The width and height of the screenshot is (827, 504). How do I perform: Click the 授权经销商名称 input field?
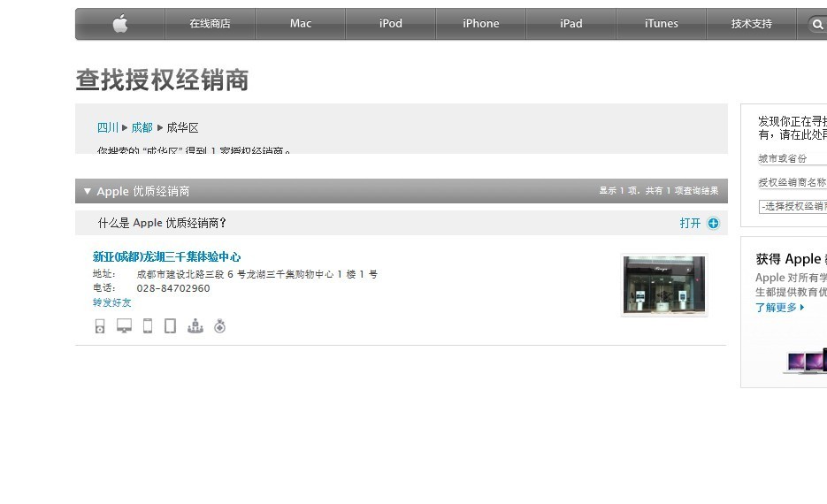[793, 182]
